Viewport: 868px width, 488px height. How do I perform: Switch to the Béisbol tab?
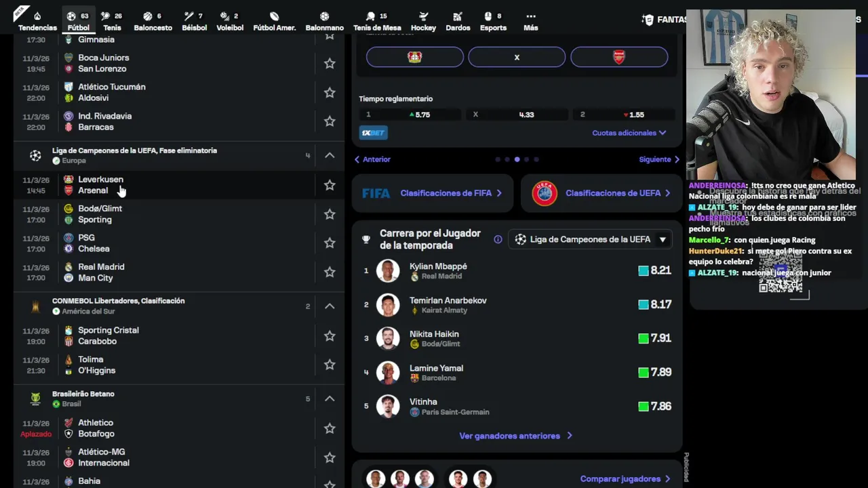[x=195, y=20]
